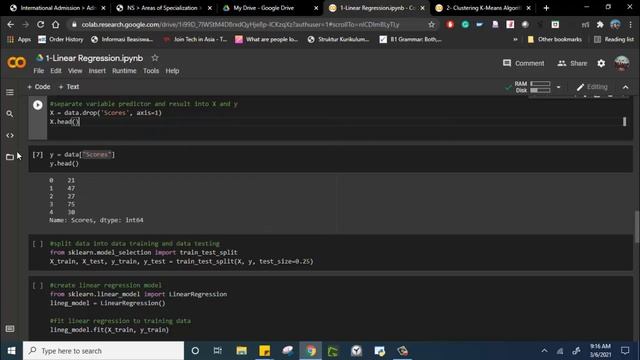Image resolution: width=640 pixels, height=360 pixels.
Task: Click the notebook title 1-Linear Regression.ipynb
Action: click(94, 58)
